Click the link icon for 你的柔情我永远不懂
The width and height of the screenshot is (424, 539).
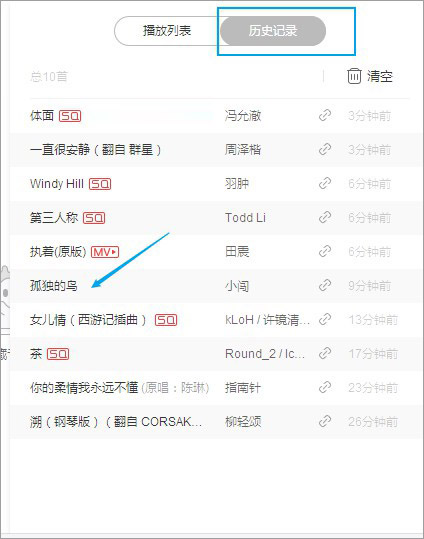click(325, 387)
